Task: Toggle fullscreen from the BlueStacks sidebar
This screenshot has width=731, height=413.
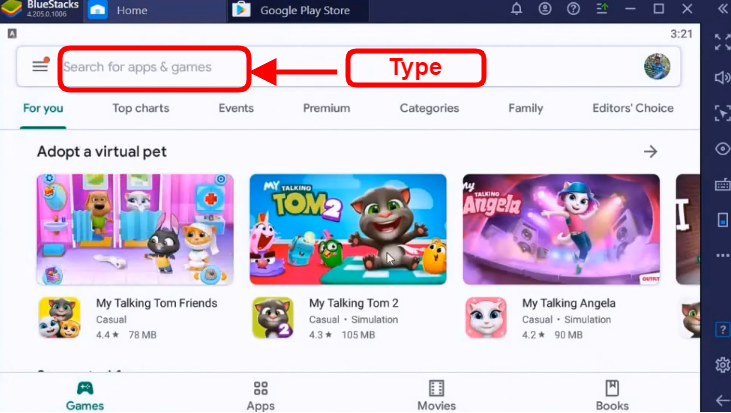Action: coord(722,41)
